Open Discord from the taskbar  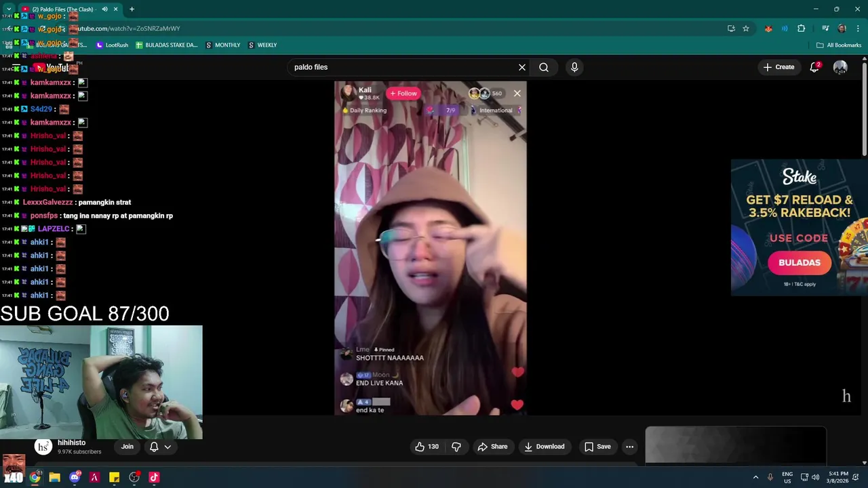pos(75,477)
